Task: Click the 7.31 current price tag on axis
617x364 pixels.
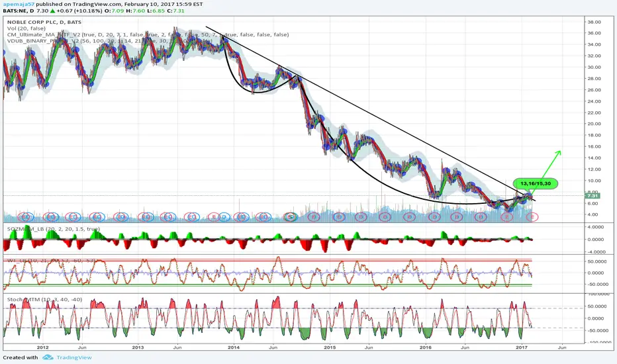Action: click(x=593, y=196)
